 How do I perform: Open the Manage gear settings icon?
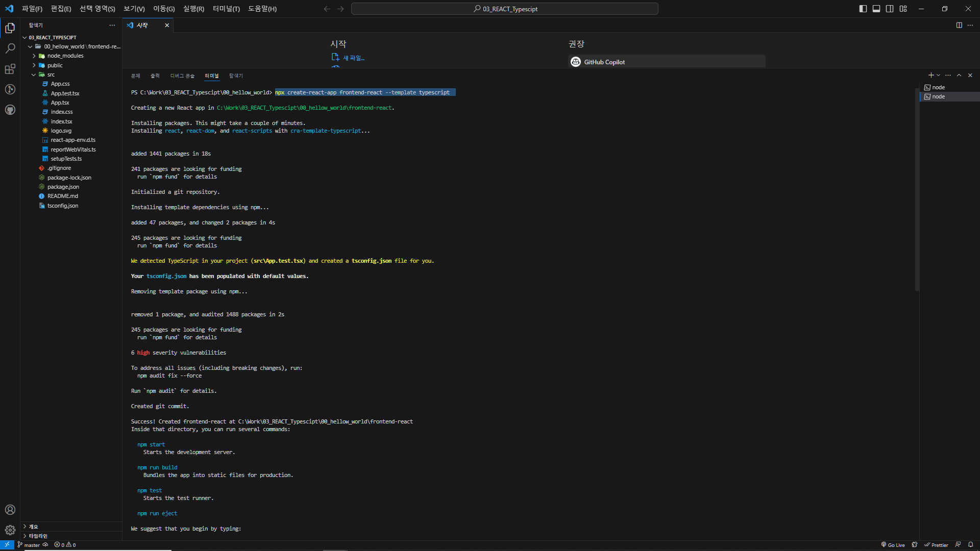click(10, 530)
